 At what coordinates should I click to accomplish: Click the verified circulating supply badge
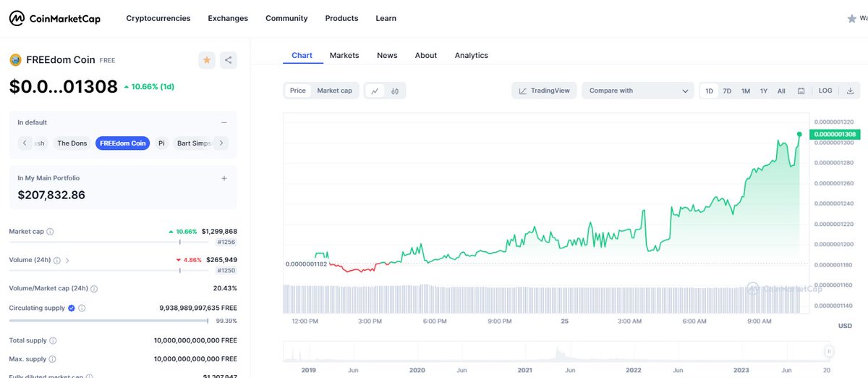pos(71,308)
